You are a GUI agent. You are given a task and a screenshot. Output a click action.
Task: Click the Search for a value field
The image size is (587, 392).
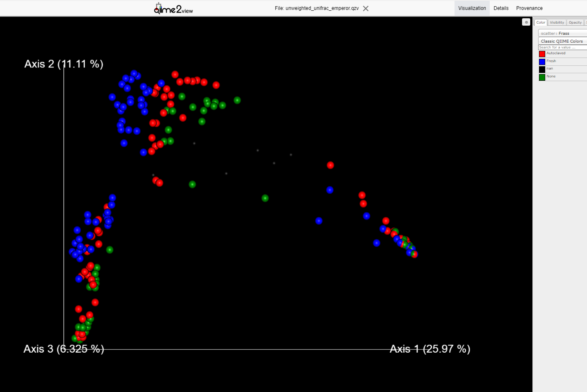pyautogui.click(x=562, y=47)
